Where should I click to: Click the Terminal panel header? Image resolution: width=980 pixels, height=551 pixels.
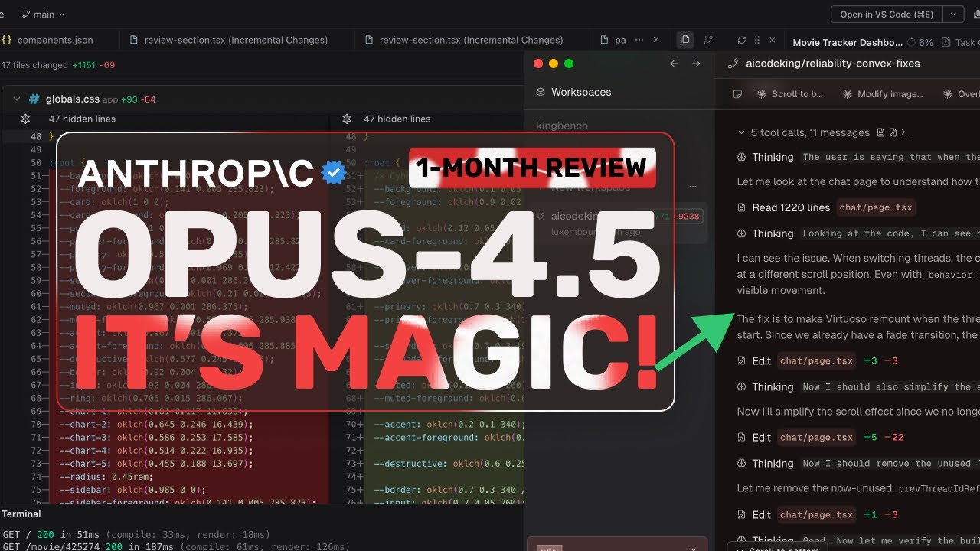(x=21, y=514)
